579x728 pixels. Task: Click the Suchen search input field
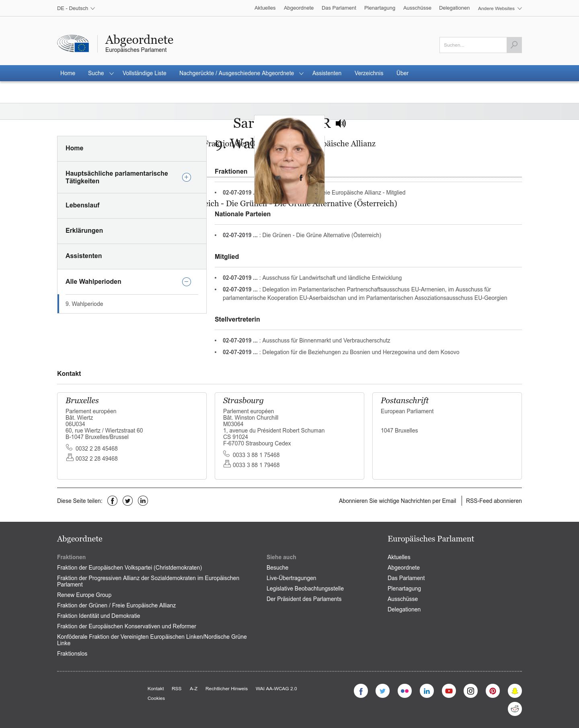(x=473, y=45)
